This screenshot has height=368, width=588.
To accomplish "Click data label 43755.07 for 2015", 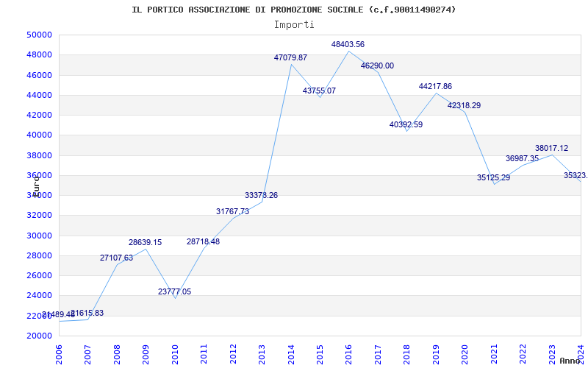I will (319, 91).
